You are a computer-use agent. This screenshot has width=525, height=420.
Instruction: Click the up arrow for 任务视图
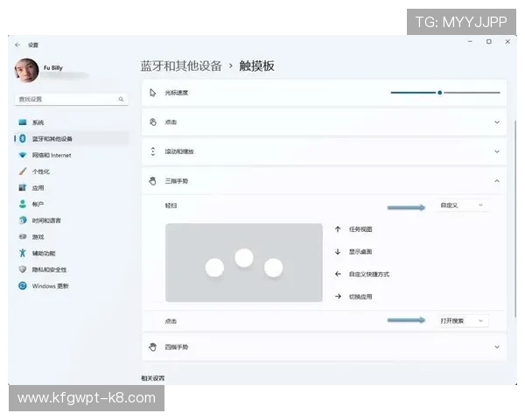pos(338,229)
